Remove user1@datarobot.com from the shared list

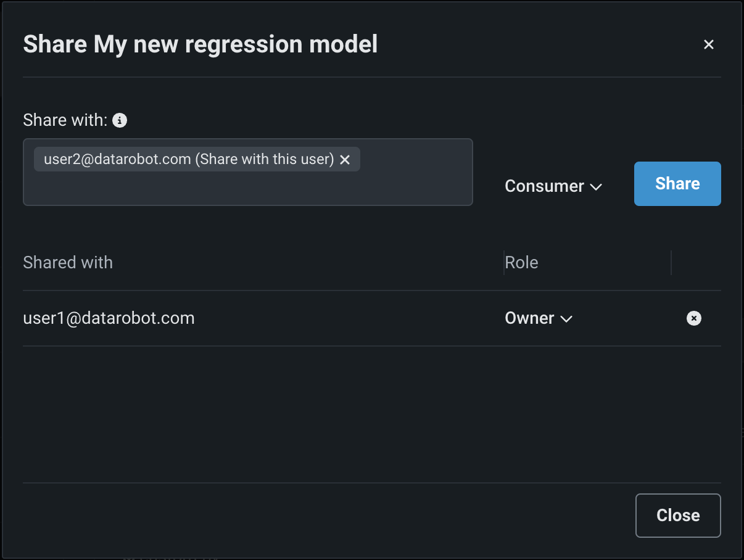(x=693, y=318)
